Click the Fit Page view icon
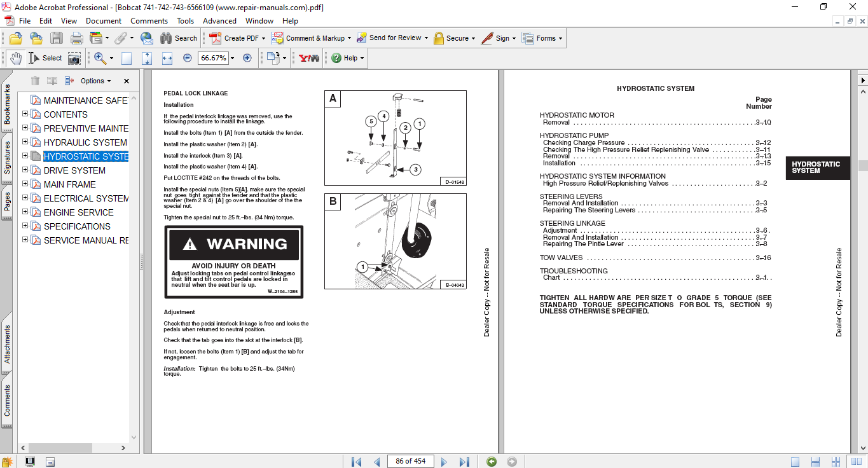Viewport: 868px width, 468px height. (x=147, y=59)
